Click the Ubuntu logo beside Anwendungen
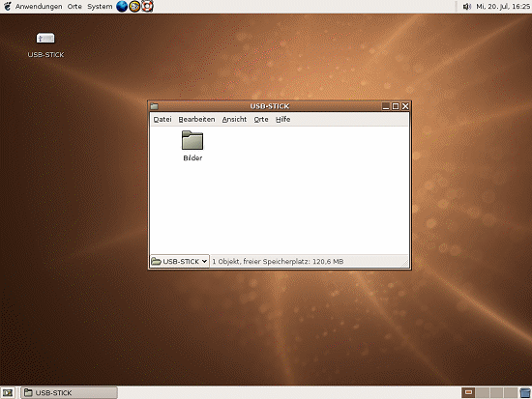Screen dimensions: 532x399 (x=8, y=6)
